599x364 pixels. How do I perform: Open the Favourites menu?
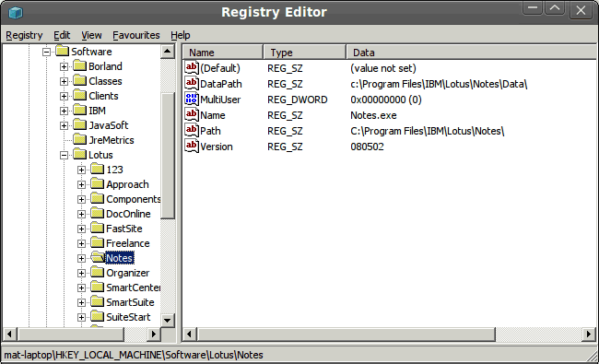pos(136,35)
